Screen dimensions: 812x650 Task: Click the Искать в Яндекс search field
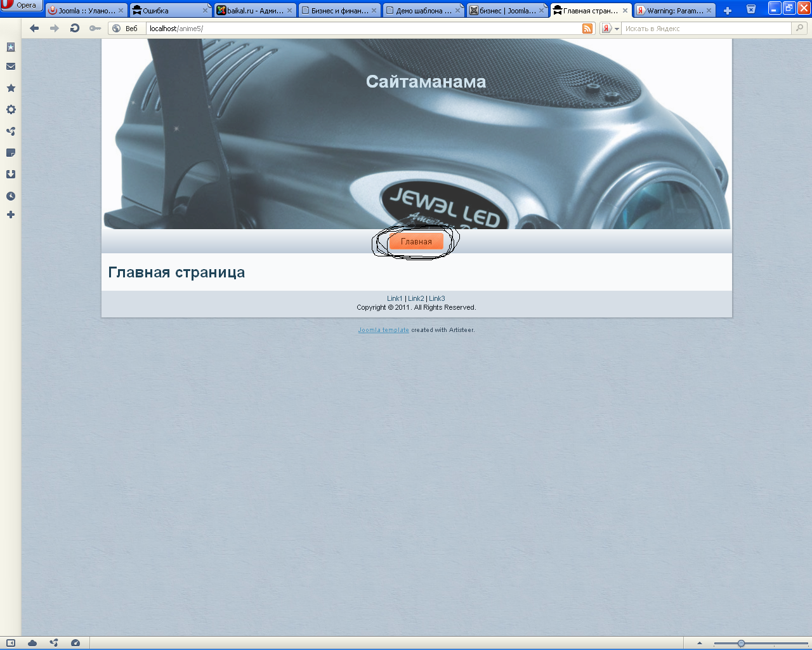(706, 29)
